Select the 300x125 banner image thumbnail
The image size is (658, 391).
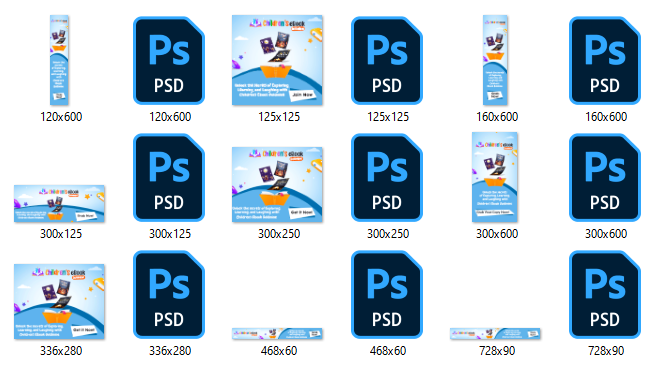[x=59, y=203]
